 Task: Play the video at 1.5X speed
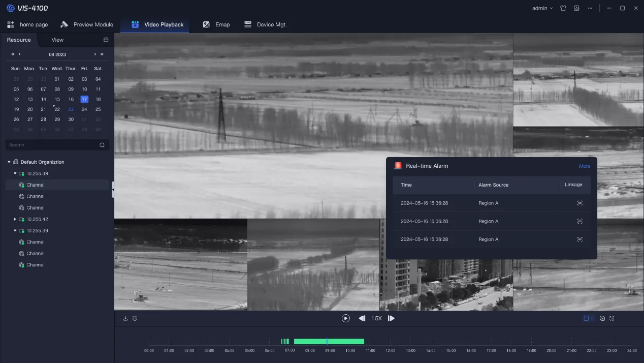[376, 318]
